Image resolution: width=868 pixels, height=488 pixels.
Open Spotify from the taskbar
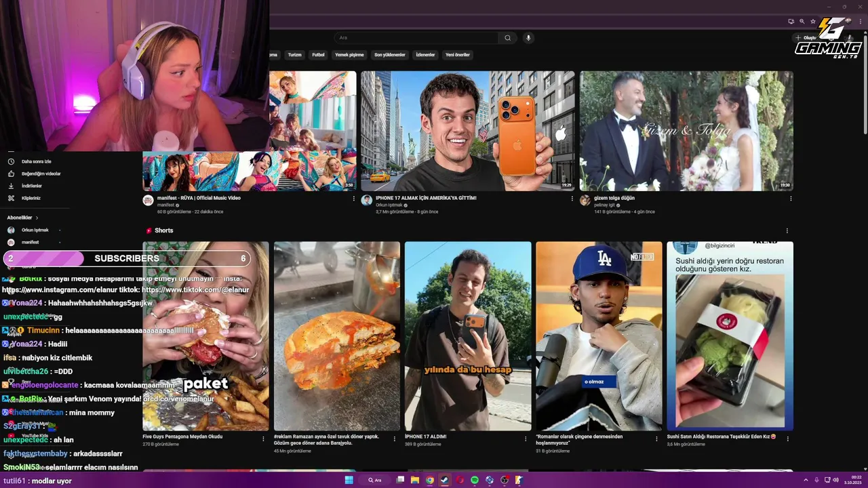pos(475,480)
